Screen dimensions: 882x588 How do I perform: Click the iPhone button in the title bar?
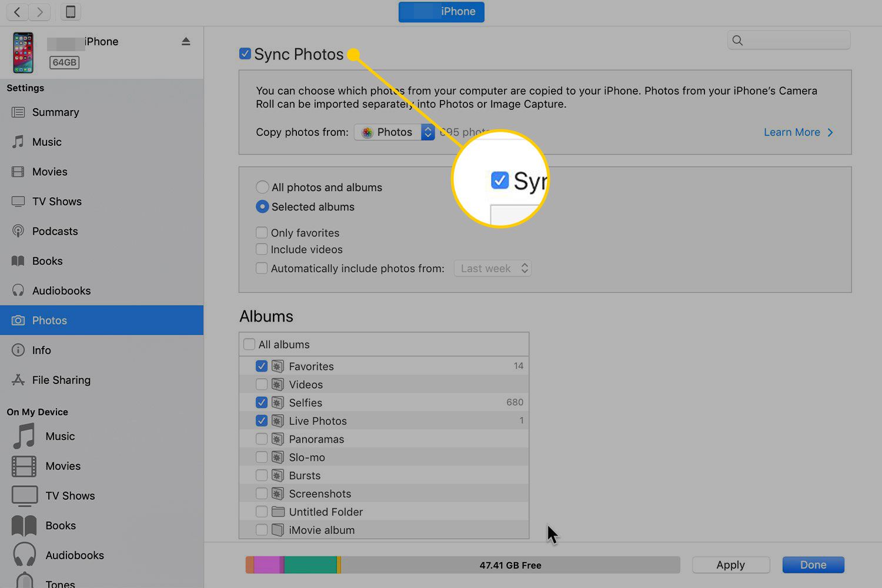click(442, 12)
